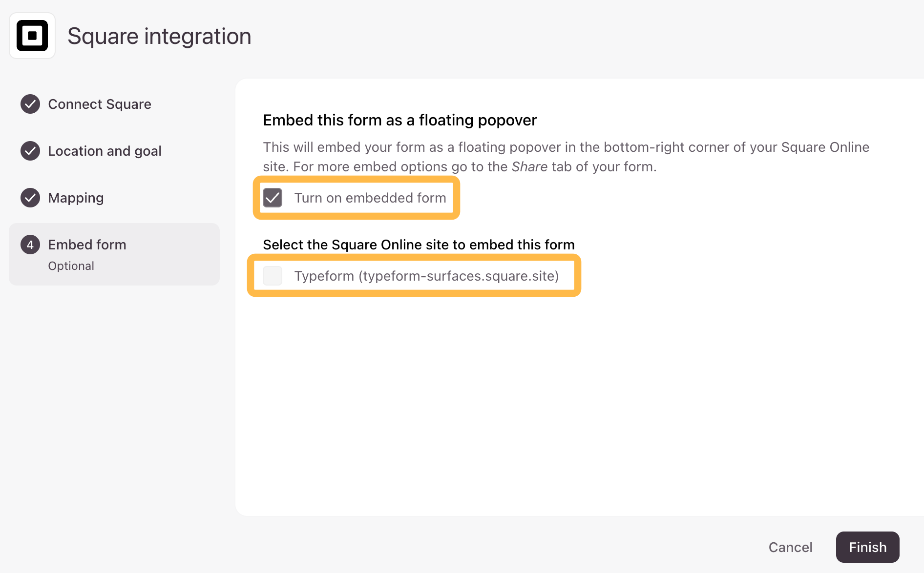Screen dimensions: 924x573
Task: Click the Location and goal checkmark icon
Action: (30, 151)
